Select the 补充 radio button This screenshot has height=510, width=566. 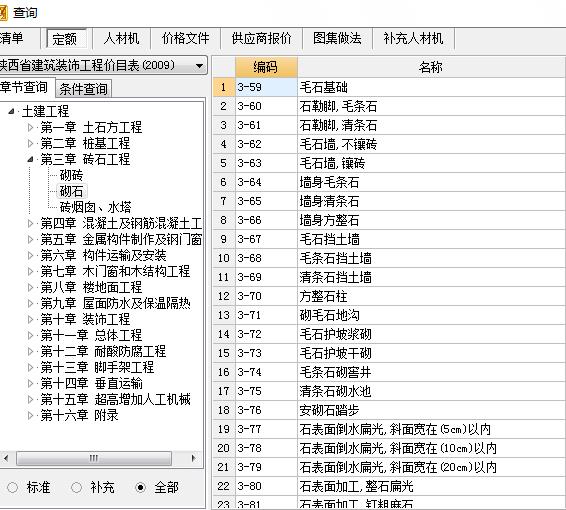click(76, 488)
